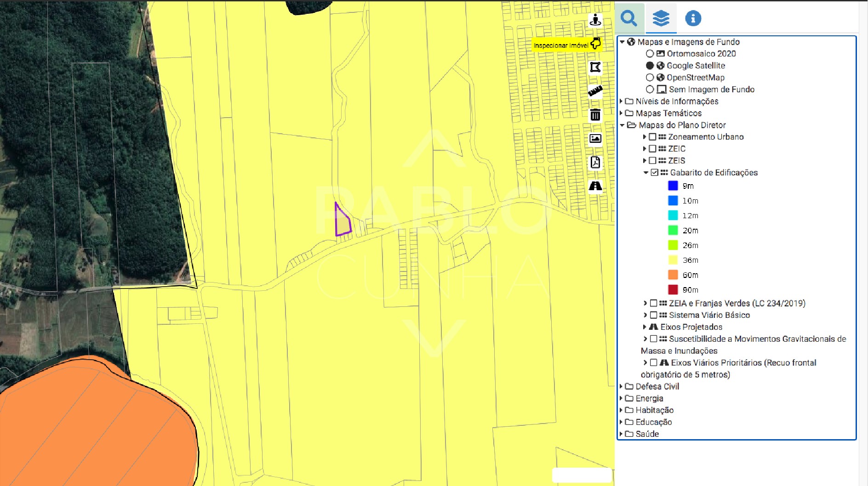Export the map to PDF icon
This screenshot has height=486, width=868.
coord(595,162)
